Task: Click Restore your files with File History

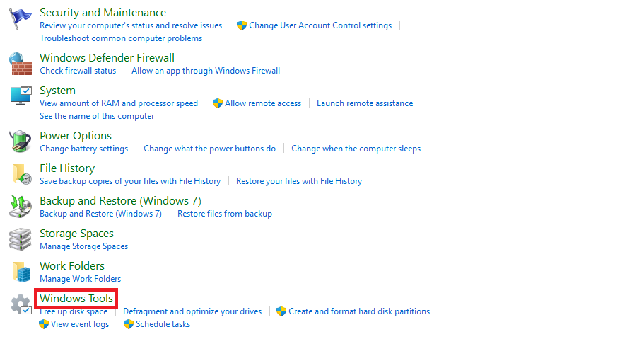Action: click(x=299, y=181)
